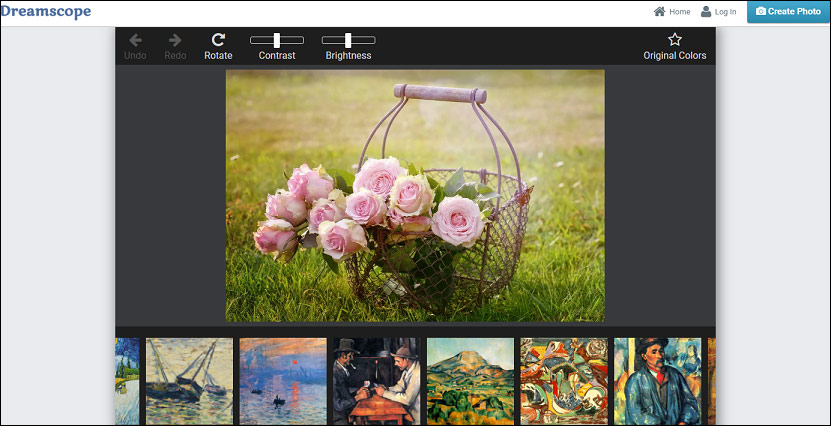The width and height of the screenshot is (831, 426).
Task: Select the sailboats pointillist painting filter
Action: (x=189, y=381)
